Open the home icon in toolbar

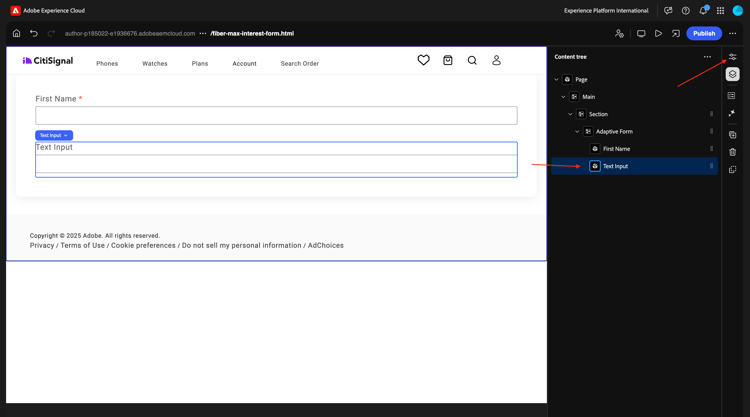coord(16,33)
